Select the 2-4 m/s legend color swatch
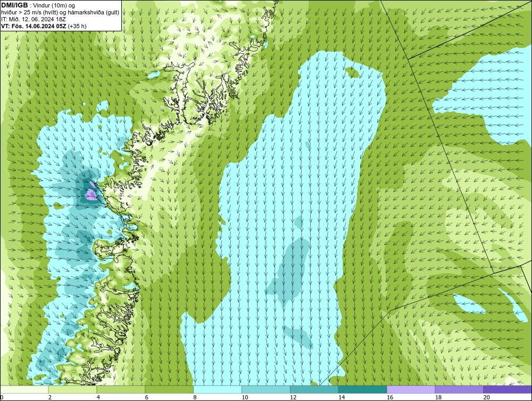 tap(72, 389)
